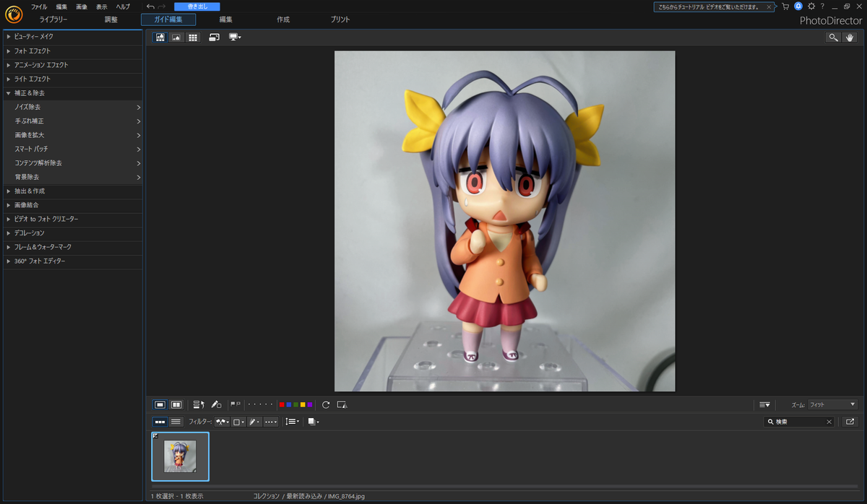Image resolution: width=867 pixels, height=504 pixels.
Task: Apply the red color label
Action: pos(282,405)
